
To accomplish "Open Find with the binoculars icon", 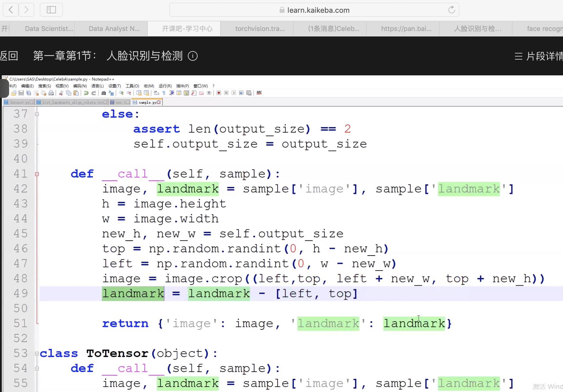I will click(104, 93).
